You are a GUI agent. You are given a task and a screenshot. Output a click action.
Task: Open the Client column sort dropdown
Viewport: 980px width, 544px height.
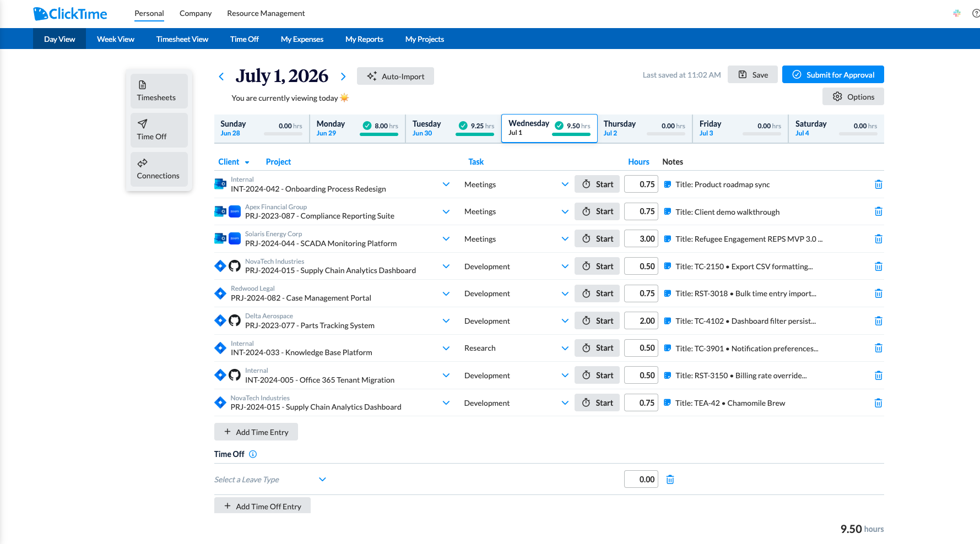click(247, 162)
